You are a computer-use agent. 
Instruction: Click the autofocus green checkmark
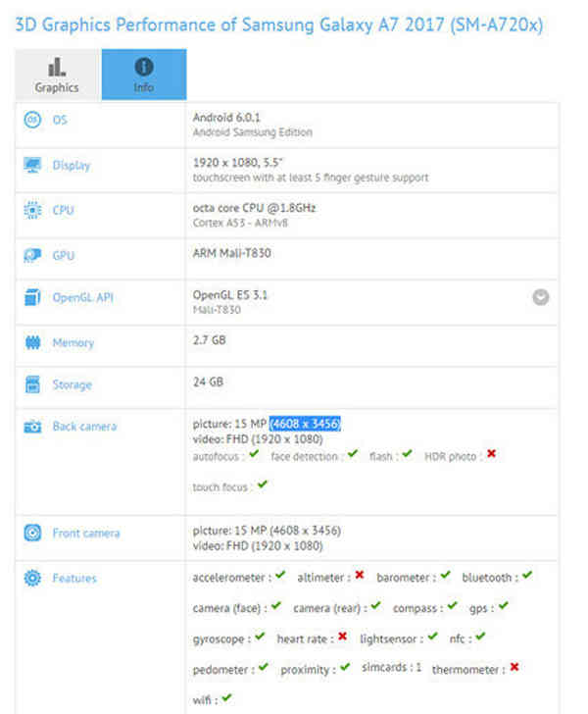pyautogui.click(x=255, y=454)
